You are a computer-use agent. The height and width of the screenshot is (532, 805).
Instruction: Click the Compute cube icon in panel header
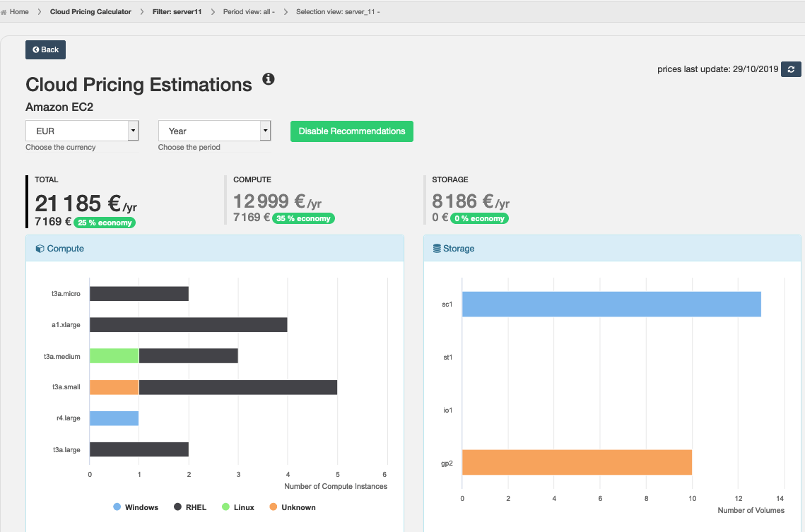(x=40, y=249)
